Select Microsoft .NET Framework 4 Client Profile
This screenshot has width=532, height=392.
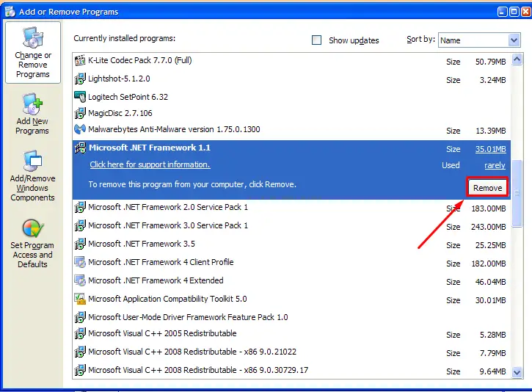[x=291, y=262]
